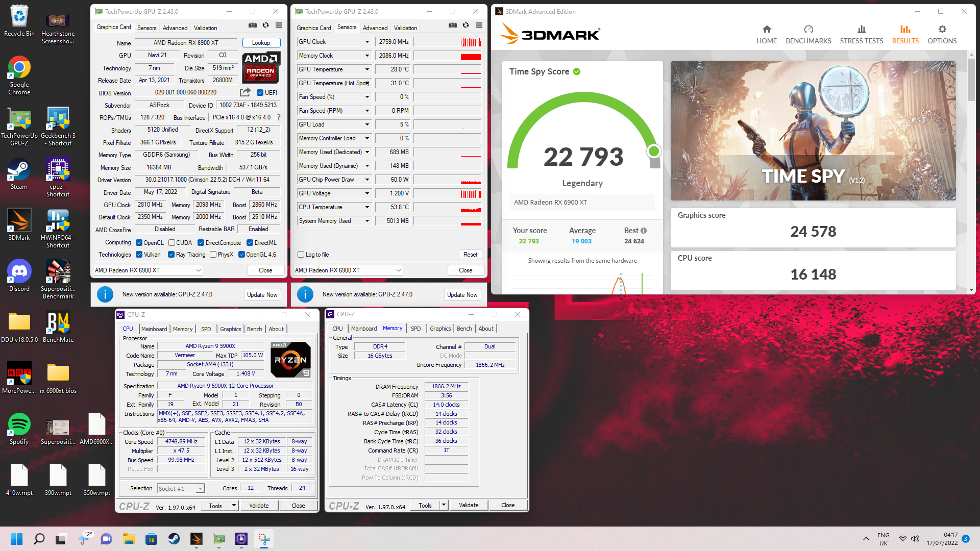Click the Best score info icon
The height and width of the screenshot is (551, 980).
644,231
